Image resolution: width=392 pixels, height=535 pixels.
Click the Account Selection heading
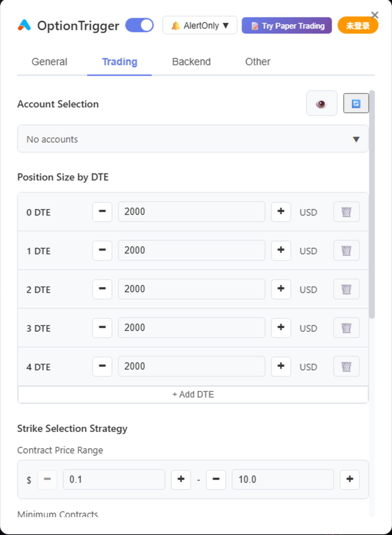pyautogui.click(x=58, y=104)
